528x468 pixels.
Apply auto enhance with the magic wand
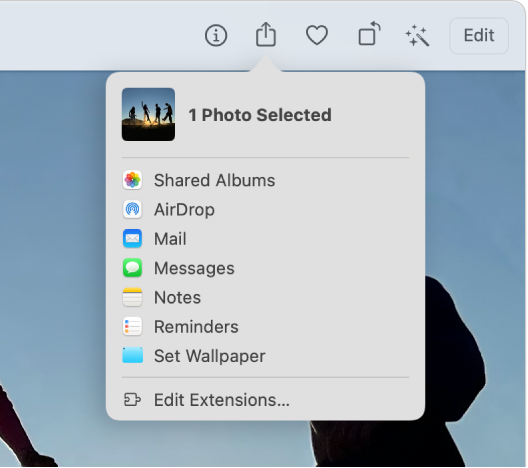[x=417, y=35]
